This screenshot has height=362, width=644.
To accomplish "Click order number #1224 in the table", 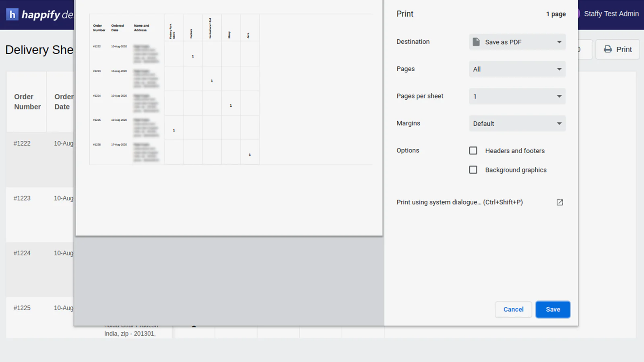I will pos(22,253).
